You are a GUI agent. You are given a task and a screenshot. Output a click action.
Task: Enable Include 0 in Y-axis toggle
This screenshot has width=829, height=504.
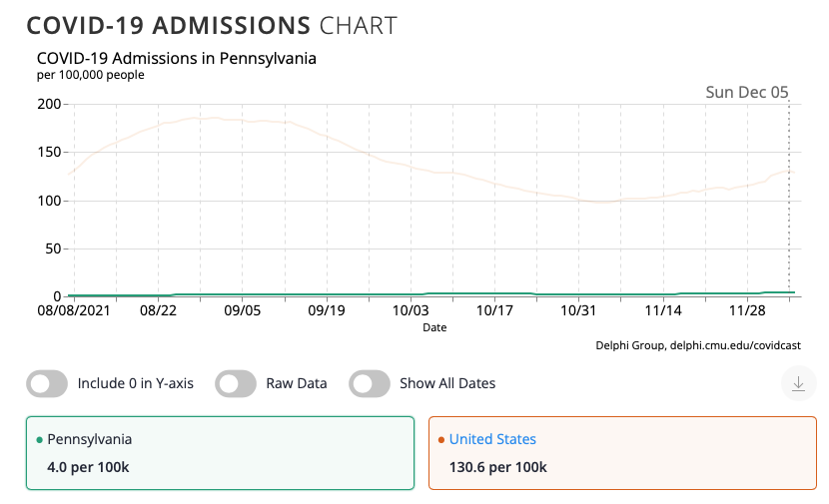47,383
